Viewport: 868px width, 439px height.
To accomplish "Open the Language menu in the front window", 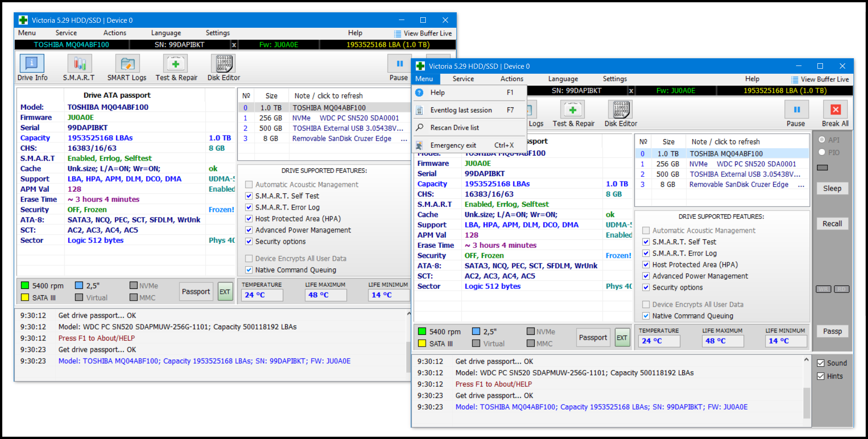I will [563, 79].
